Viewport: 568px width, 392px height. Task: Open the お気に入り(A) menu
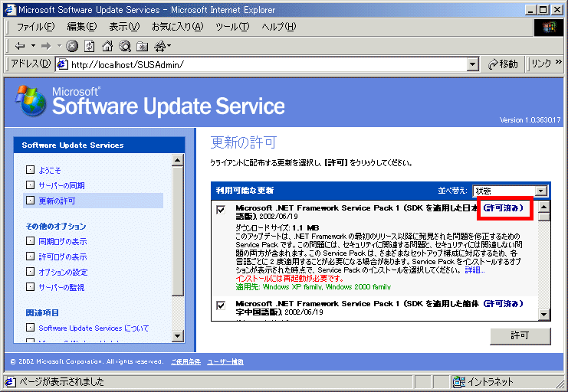tap(178, 27)
